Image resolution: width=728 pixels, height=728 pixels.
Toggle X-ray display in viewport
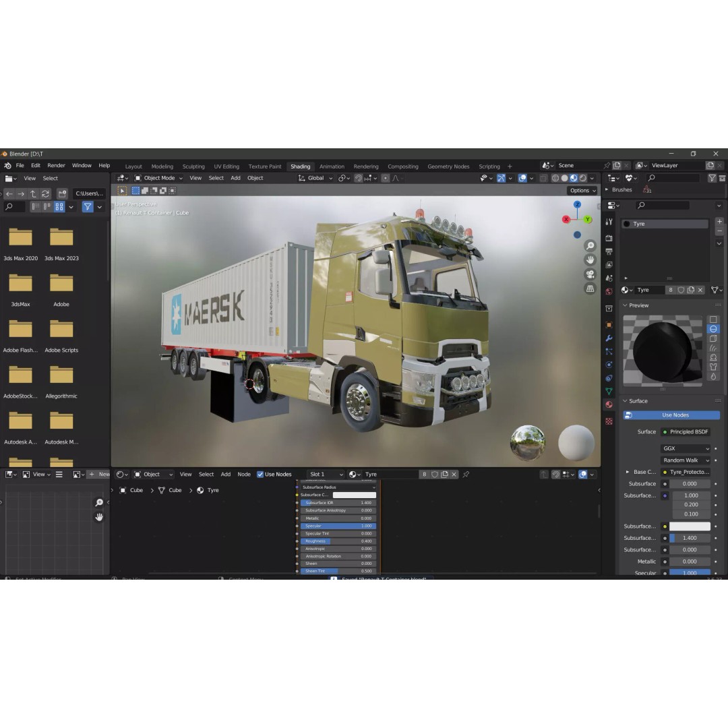[543, 178]
